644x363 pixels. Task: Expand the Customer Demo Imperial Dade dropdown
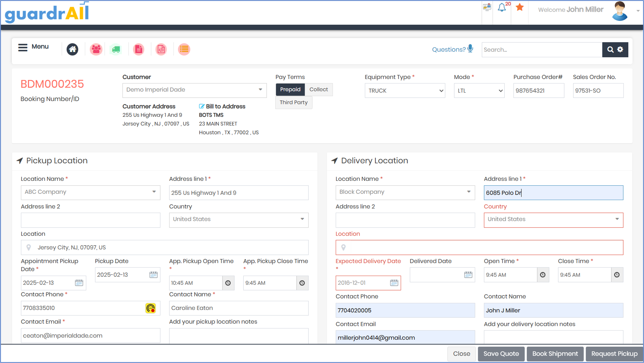194,90
